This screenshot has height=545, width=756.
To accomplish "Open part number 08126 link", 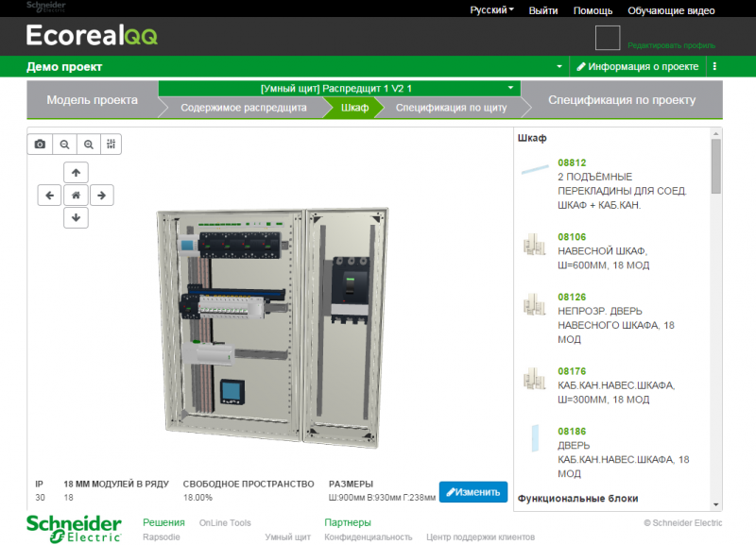I will [572, 298].
